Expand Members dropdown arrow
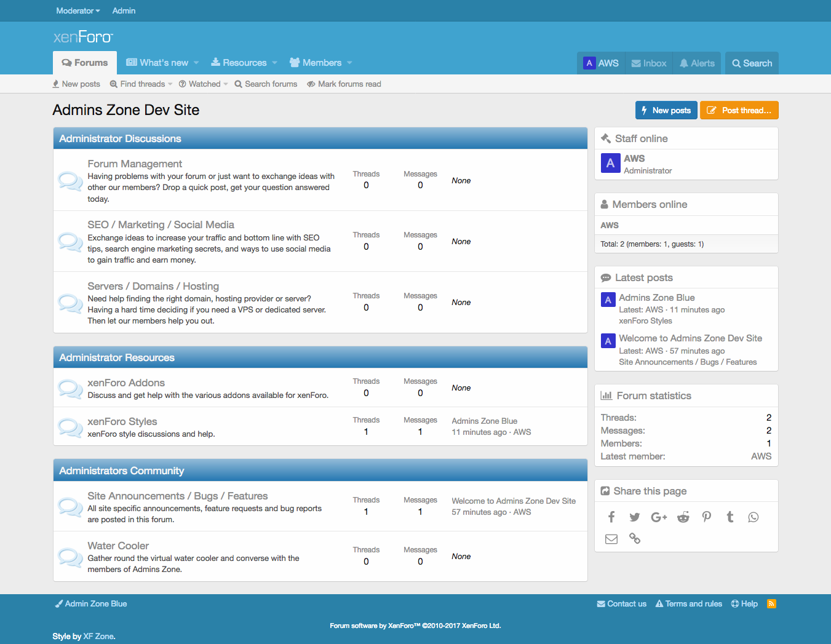 (349, 63)
